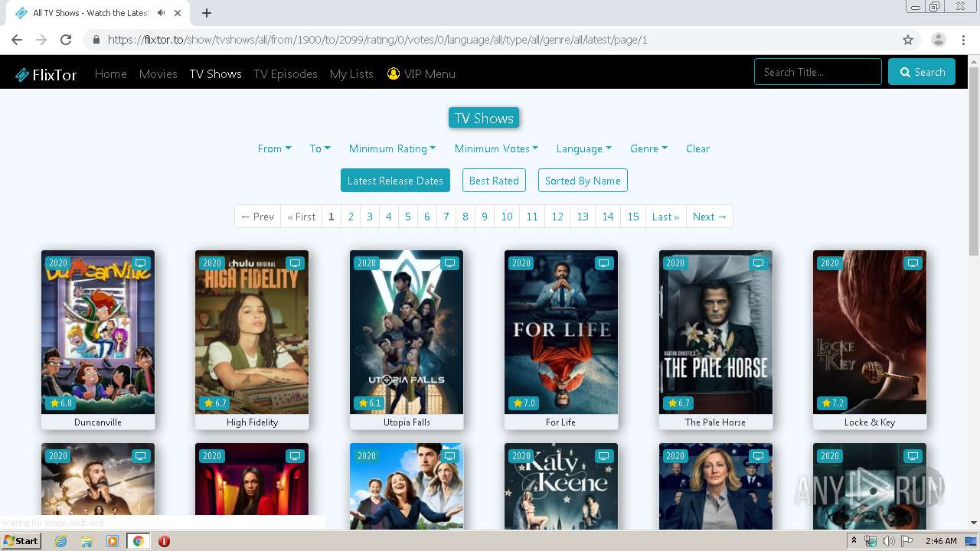
Task: Click the FlixTor logo icon
Action: click(x=22, y=74)
